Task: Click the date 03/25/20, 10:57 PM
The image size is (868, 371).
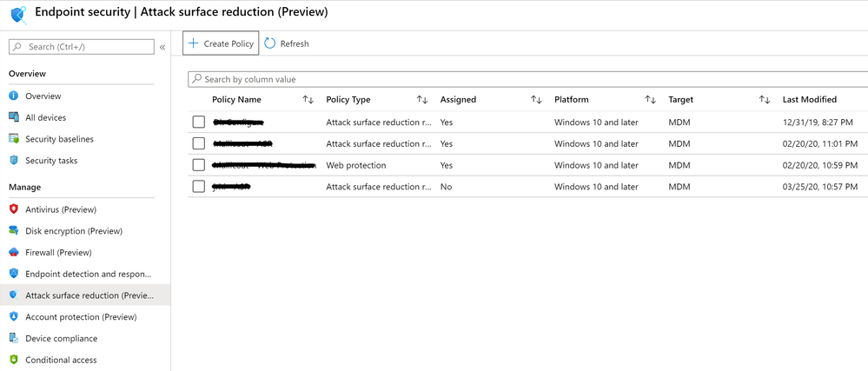Action: [820, 187]
